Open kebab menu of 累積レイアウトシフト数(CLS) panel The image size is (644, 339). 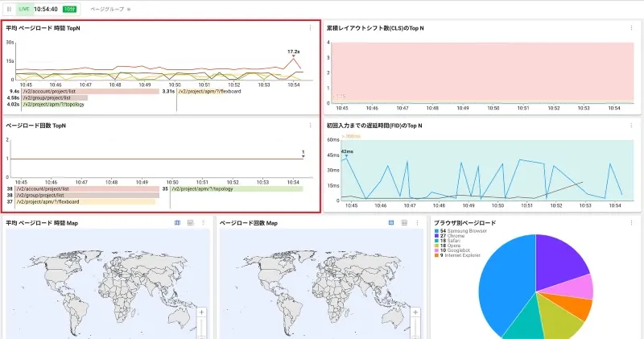(631, 28)
